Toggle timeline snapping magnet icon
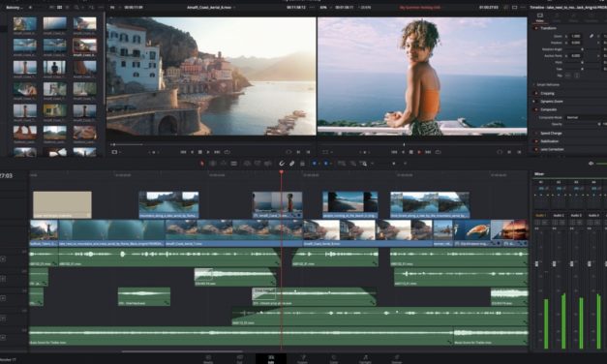The height and width of the screenshot is (364, 607). coord(282,164)
